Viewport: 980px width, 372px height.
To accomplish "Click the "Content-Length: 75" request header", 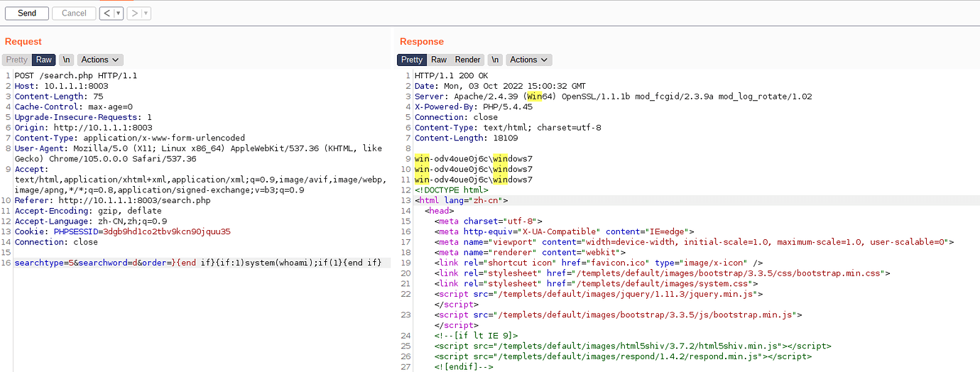I will [59, 97].
